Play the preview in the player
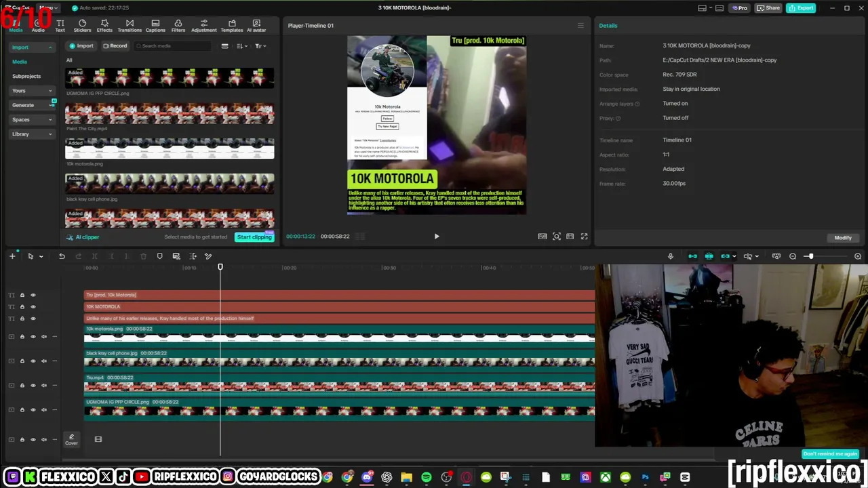Image resolution: width=868 pixels, height=488 pixels. [x=437, y=237]
